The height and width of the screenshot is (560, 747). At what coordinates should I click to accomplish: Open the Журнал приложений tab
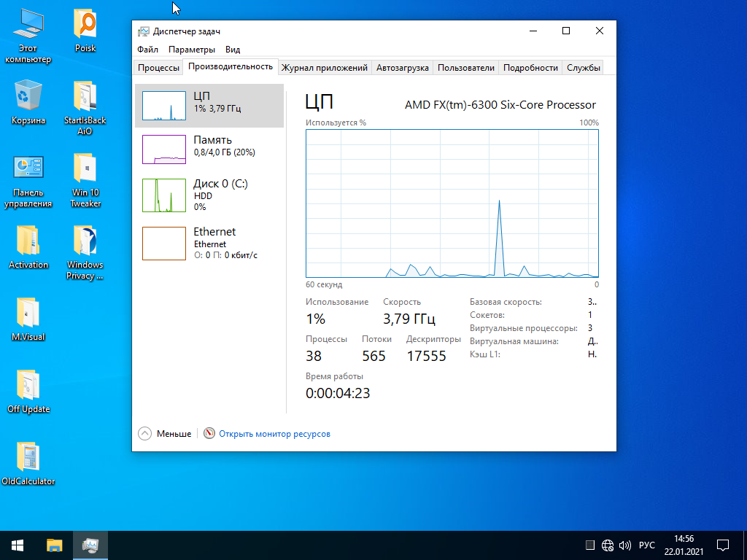click(x=325, y=68)
